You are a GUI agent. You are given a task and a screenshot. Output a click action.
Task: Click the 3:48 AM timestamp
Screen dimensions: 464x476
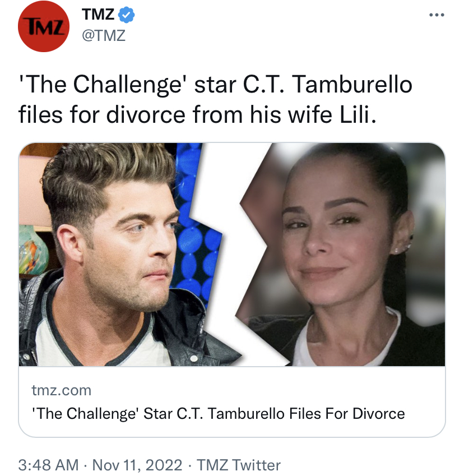[48, 465]
